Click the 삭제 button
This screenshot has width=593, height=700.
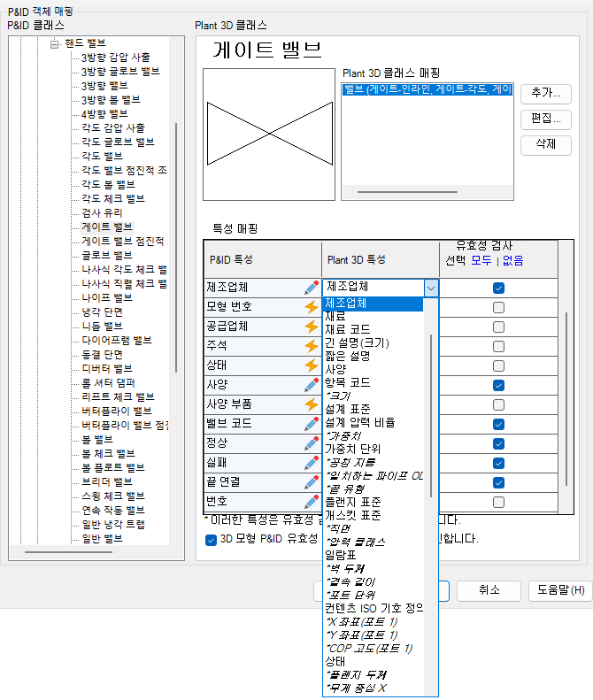[546, 144]
